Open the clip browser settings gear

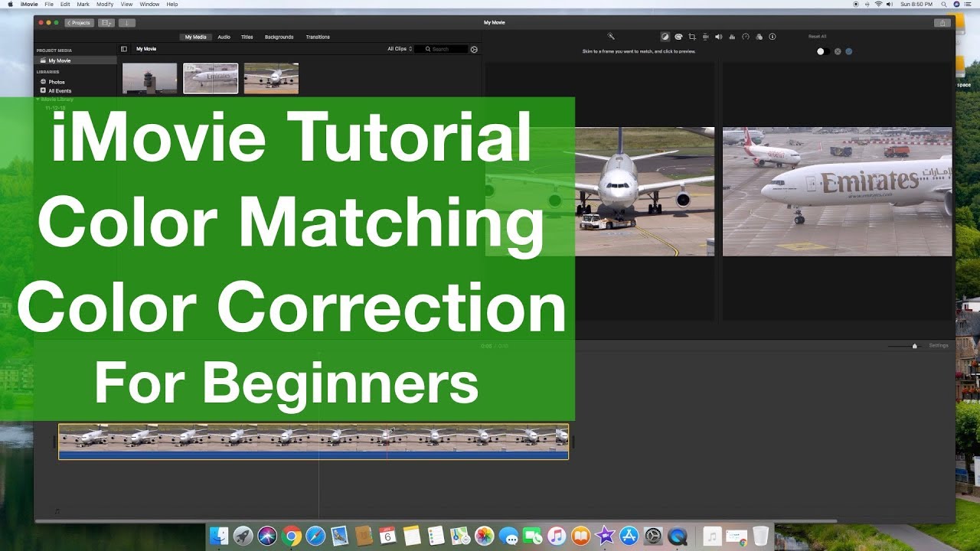[x=474, y=49]
